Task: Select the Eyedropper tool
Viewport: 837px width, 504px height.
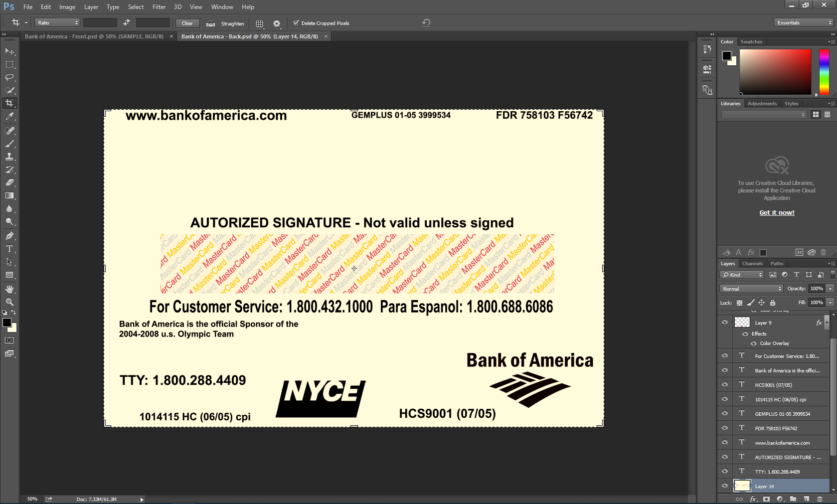Action: (9, 116)
